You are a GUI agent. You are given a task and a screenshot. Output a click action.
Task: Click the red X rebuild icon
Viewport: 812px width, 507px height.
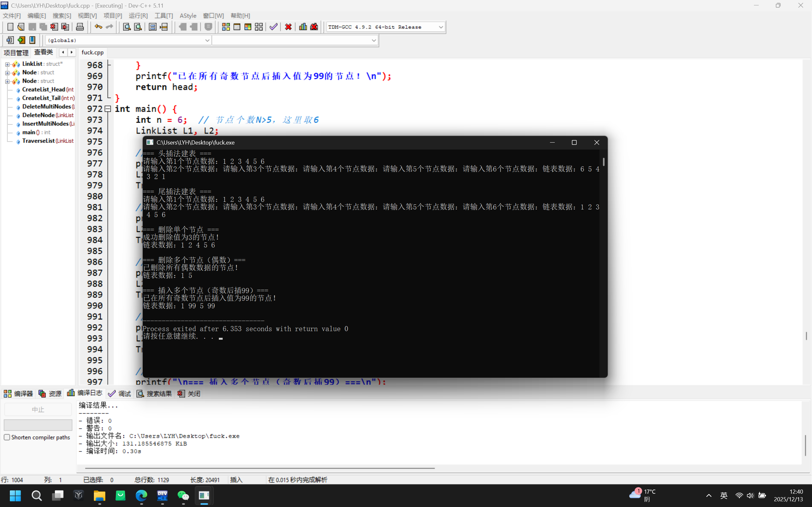[288, 27]
